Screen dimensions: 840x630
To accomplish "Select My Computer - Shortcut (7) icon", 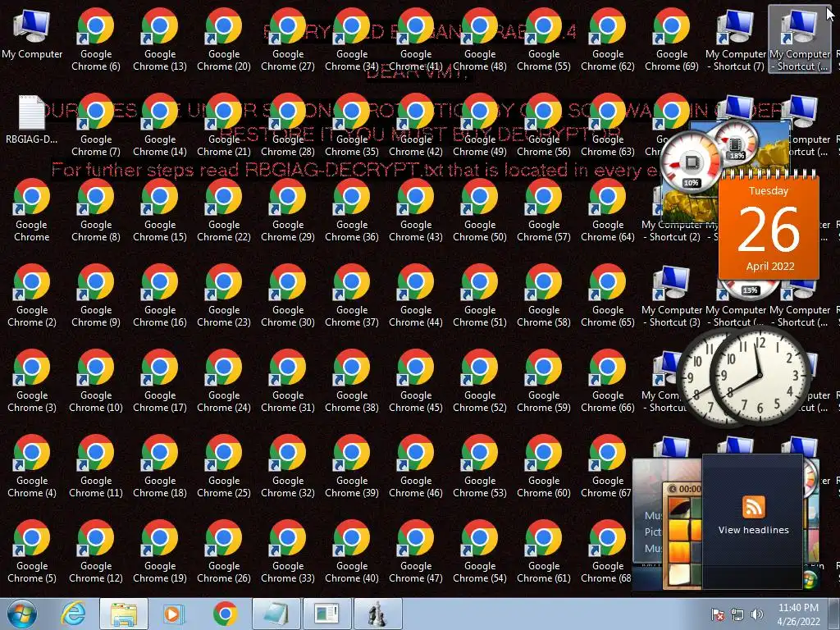I will (736, 39).
